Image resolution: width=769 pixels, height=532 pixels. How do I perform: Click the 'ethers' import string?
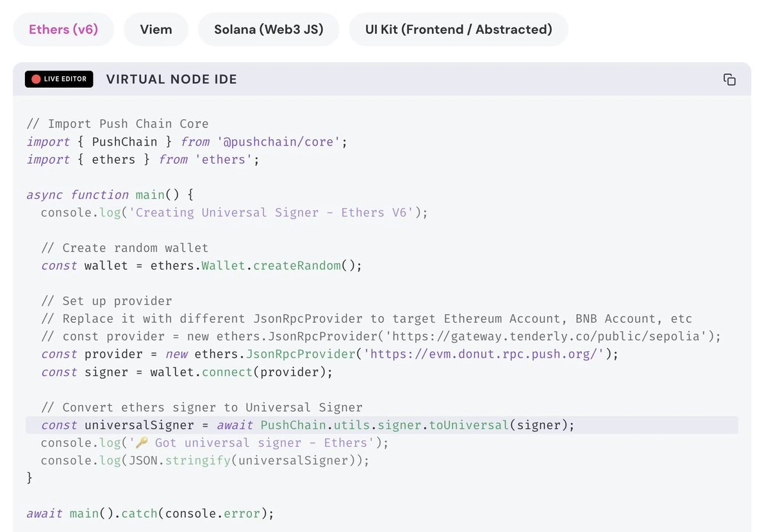224,160
